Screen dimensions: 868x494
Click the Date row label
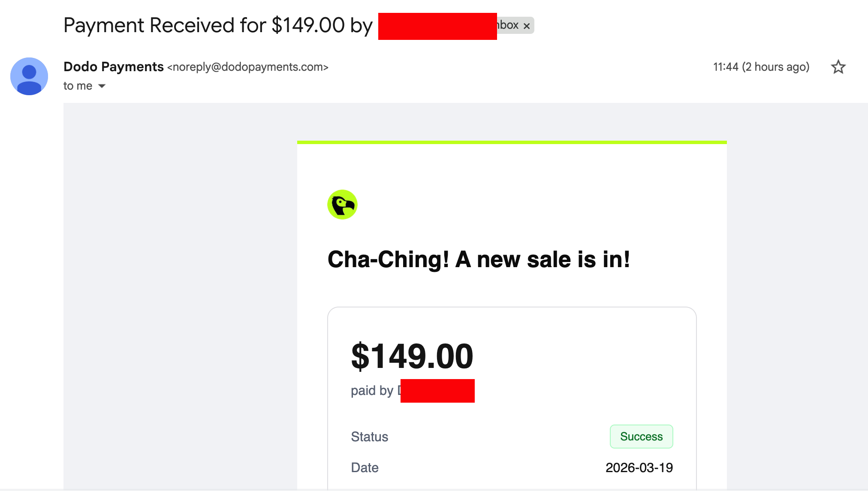[365, 467]
